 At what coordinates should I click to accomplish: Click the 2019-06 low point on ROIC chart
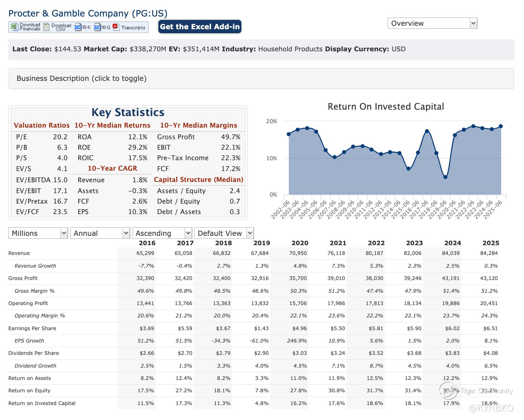tap(445, 177)
